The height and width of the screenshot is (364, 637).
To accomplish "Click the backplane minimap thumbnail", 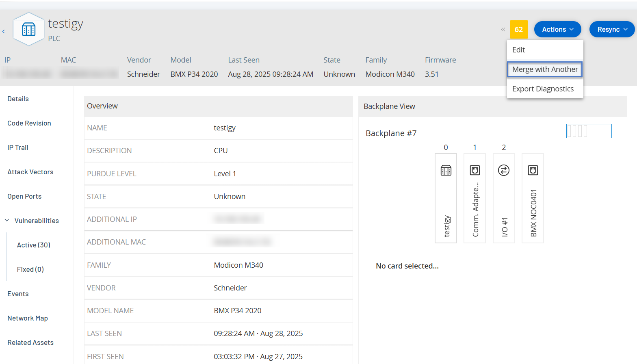I will click(589, 131).
